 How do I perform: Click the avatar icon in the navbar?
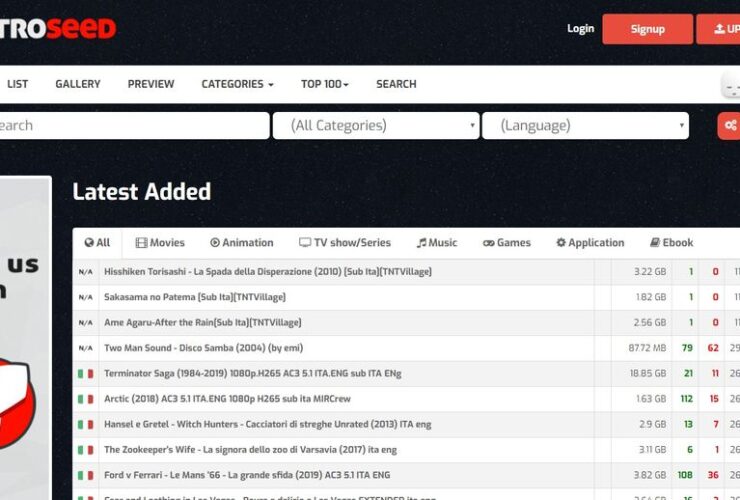pyautogui.click(x=730, y=86)
